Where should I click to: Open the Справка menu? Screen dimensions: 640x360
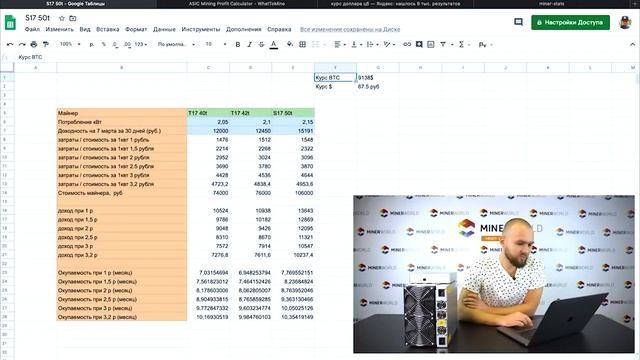click(x=279, y=29)
